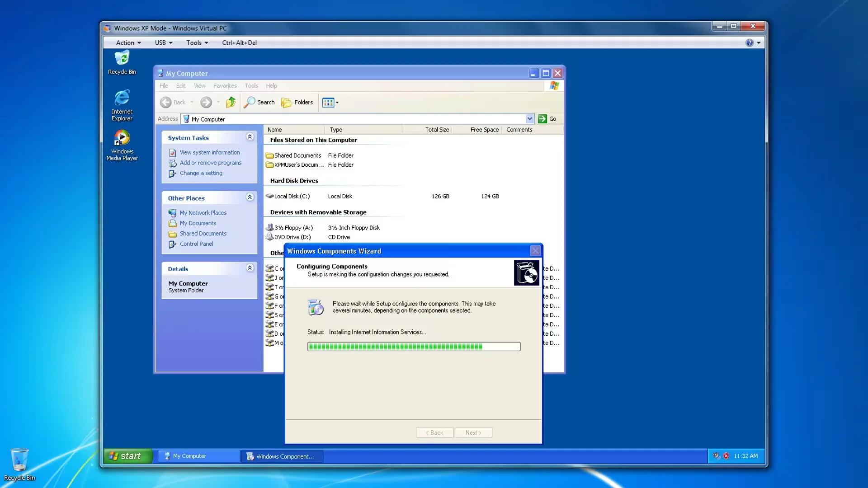Open Windows 7 host Recycle Bin icon
Screen dimensions: 868x488
click(x=19, y=464)
